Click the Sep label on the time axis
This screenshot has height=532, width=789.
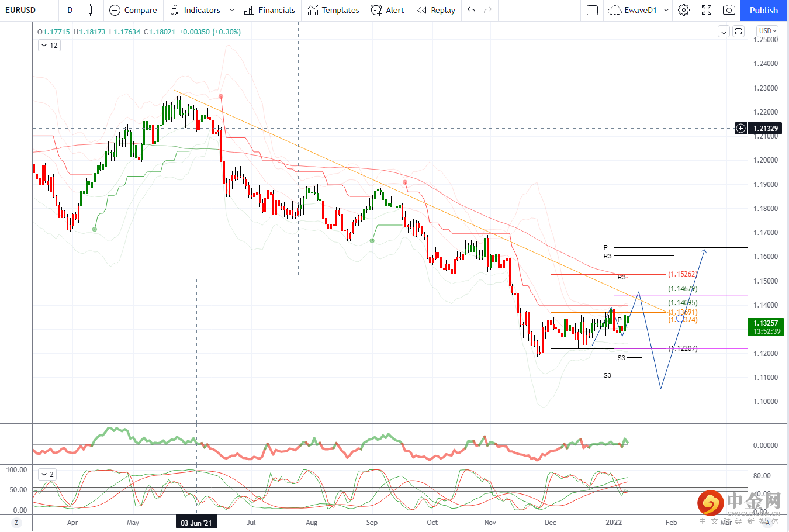coord(372,523)
